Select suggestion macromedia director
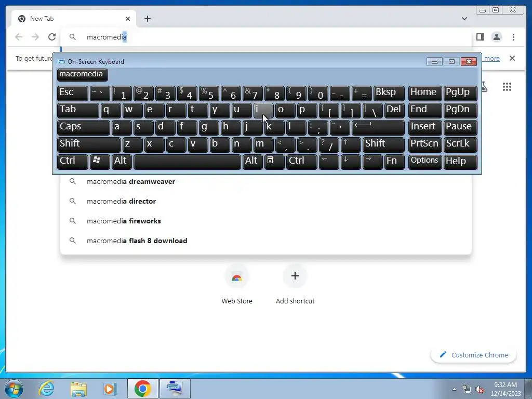This screenshot has height=399, width=532. [265, 201]
